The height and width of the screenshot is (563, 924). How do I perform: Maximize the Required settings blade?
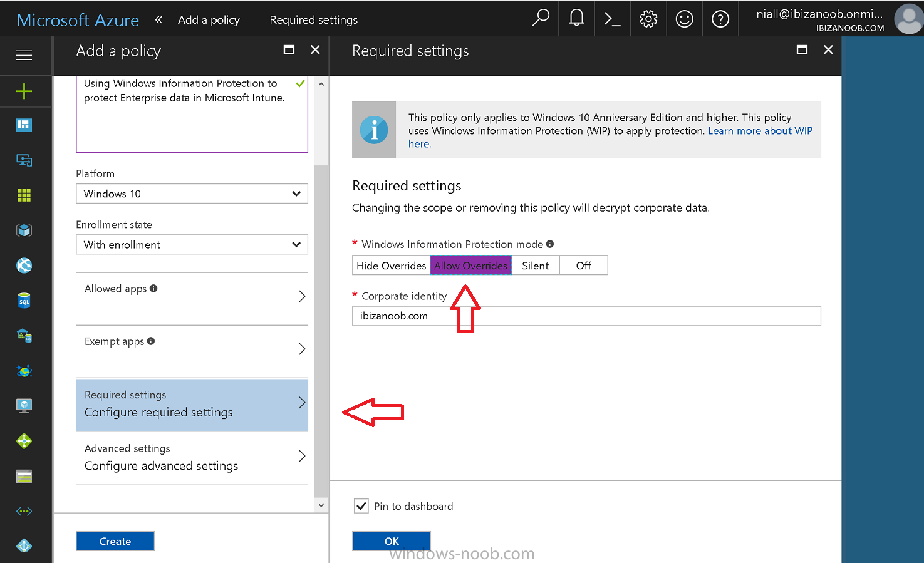point(802,49)
